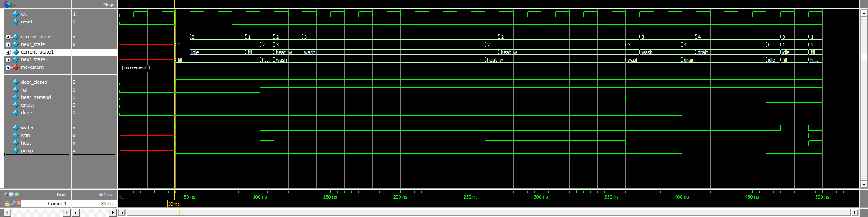This screenshot has width=868, height=217.
Task: Click the reset signal diamond icon
Action: [x=16, y=21]
